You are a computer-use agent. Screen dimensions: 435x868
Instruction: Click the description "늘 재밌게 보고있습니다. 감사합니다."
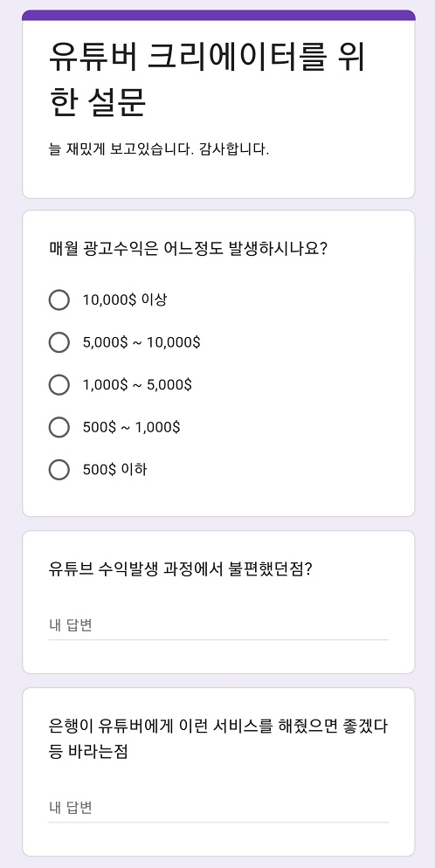point(159,149)
